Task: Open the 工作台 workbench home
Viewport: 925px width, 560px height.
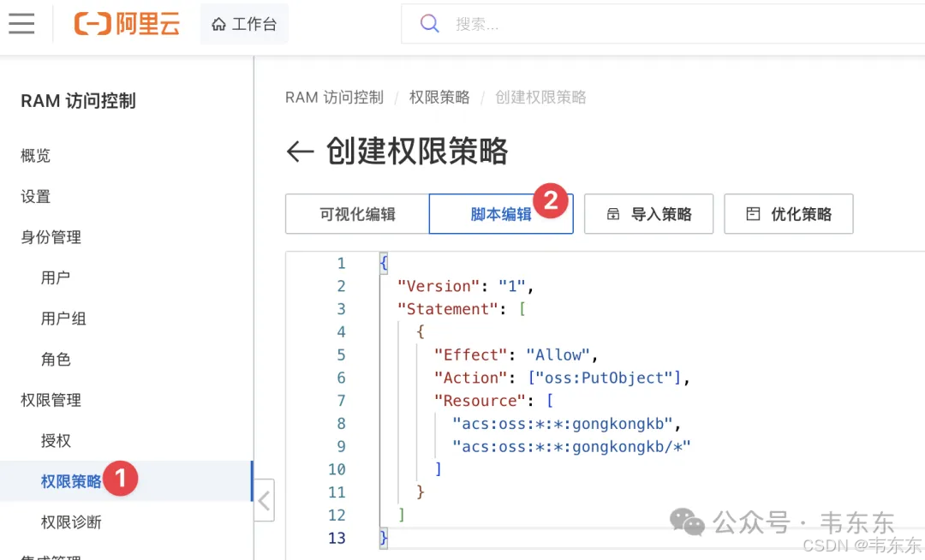Action: click(244, 24)
